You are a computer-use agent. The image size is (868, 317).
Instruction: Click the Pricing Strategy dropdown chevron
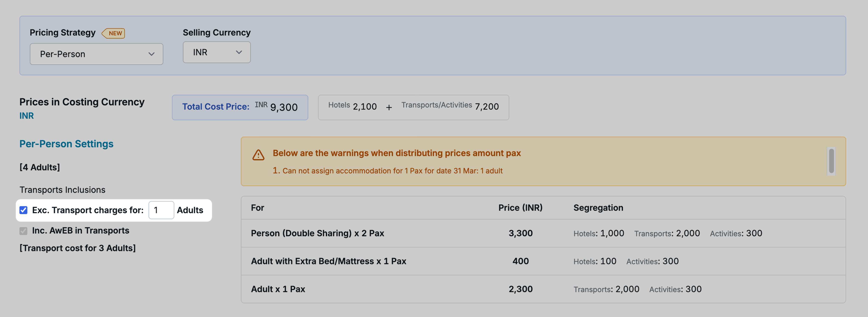(x=151, y=54)
